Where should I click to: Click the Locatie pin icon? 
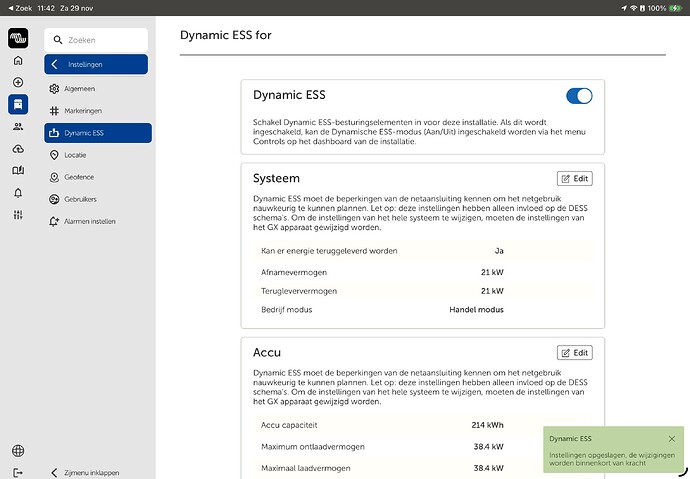[x=54, y=155]
